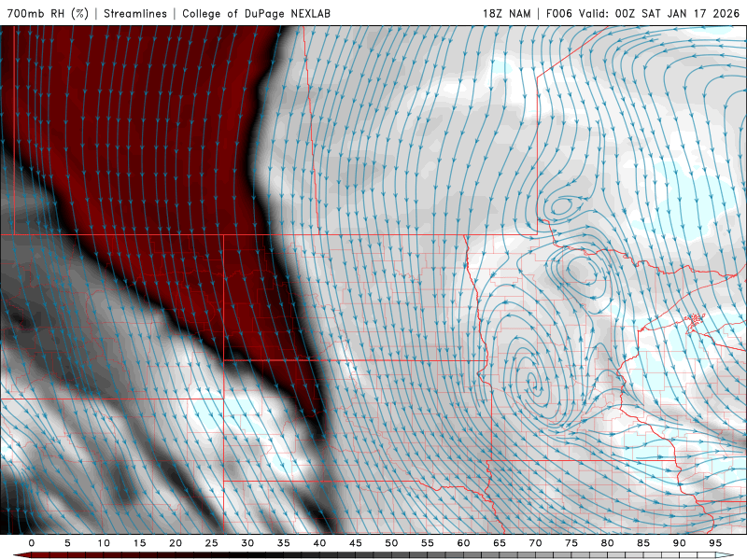The image size is (747, 560).
Task: Select the "10" label on the RH scale
Action: [x=104, y=543]
